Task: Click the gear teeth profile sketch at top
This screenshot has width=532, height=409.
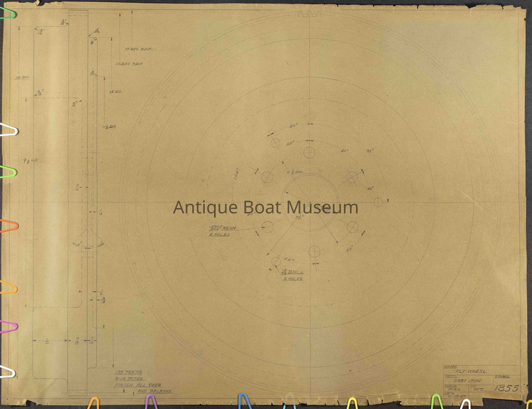Action: (x=310, y=14)
